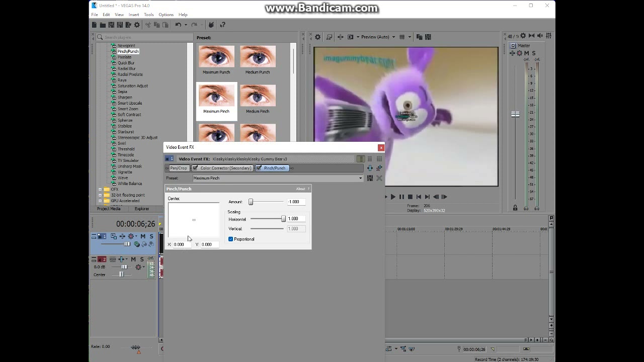Open the Tools menu
The image size is (644, 362).
tap(149, 15)
